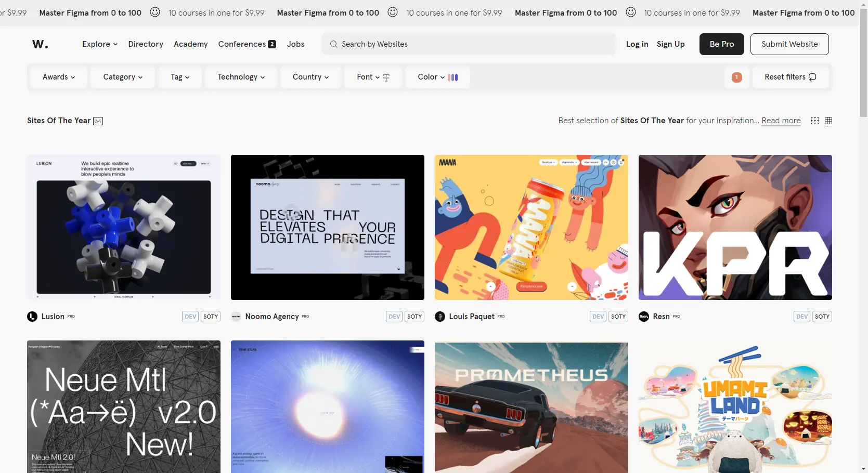The image size is (868, 473).
Task: Click the Lusion author avatar
Action: tap(32, 317)
